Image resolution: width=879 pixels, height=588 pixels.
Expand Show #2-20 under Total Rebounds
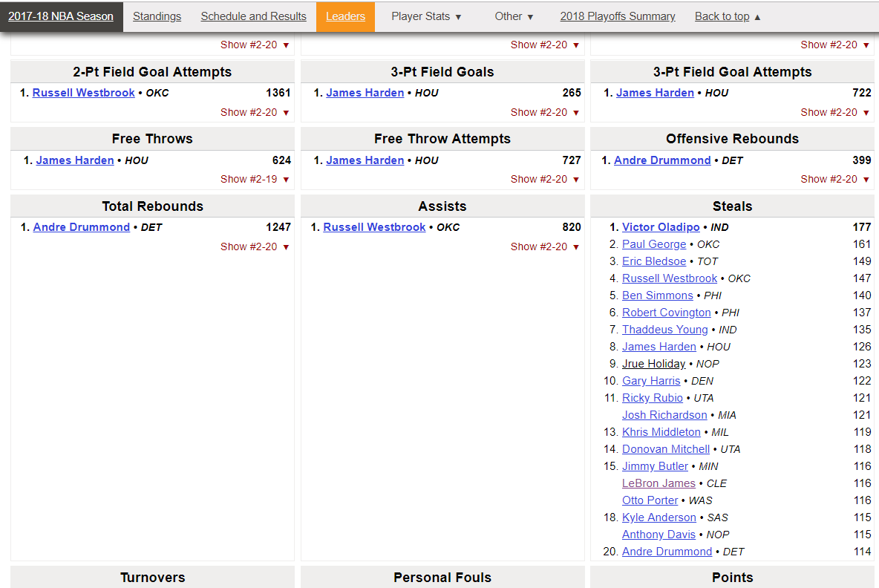pyautogui.click(x=255, y=246)
